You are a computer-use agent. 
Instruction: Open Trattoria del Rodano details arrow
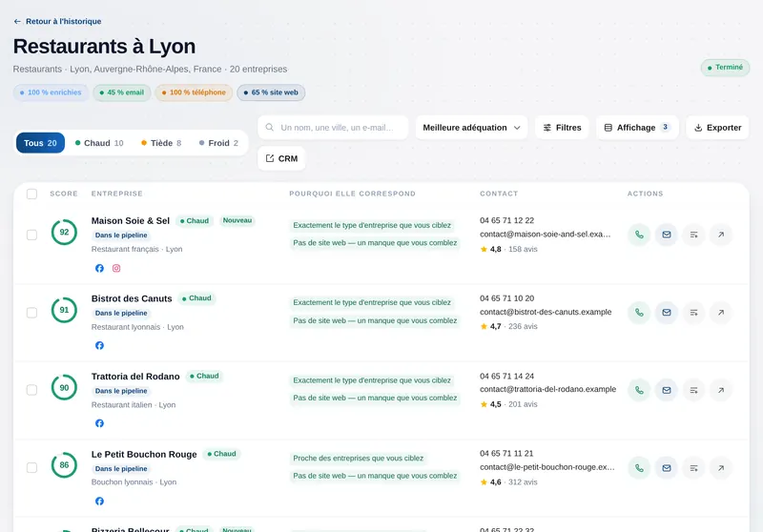pos(721,390)
